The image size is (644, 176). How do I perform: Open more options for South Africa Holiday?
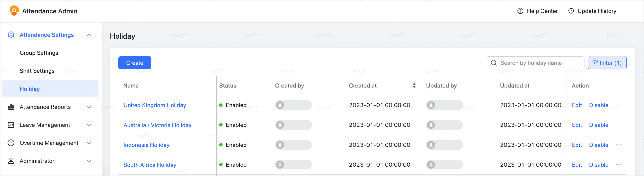[x=618, y=165]
